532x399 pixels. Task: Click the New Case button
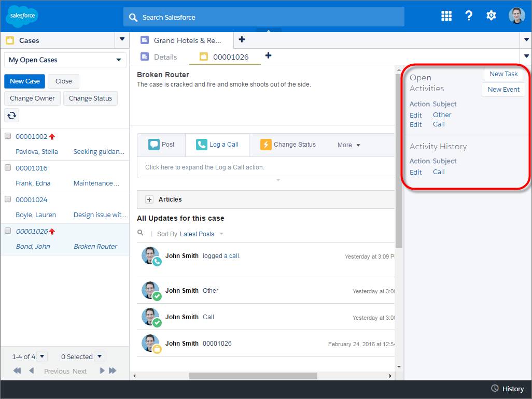click(25, 81)
